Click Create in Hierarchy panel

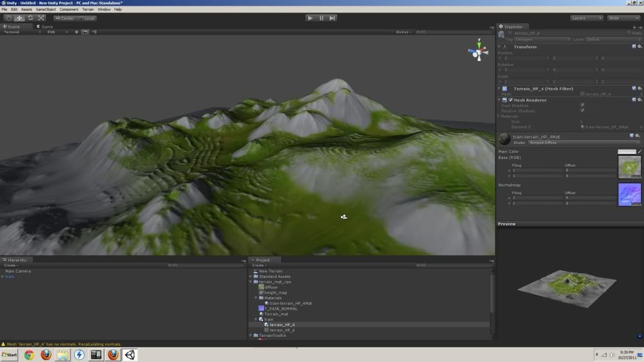point(11,265)
